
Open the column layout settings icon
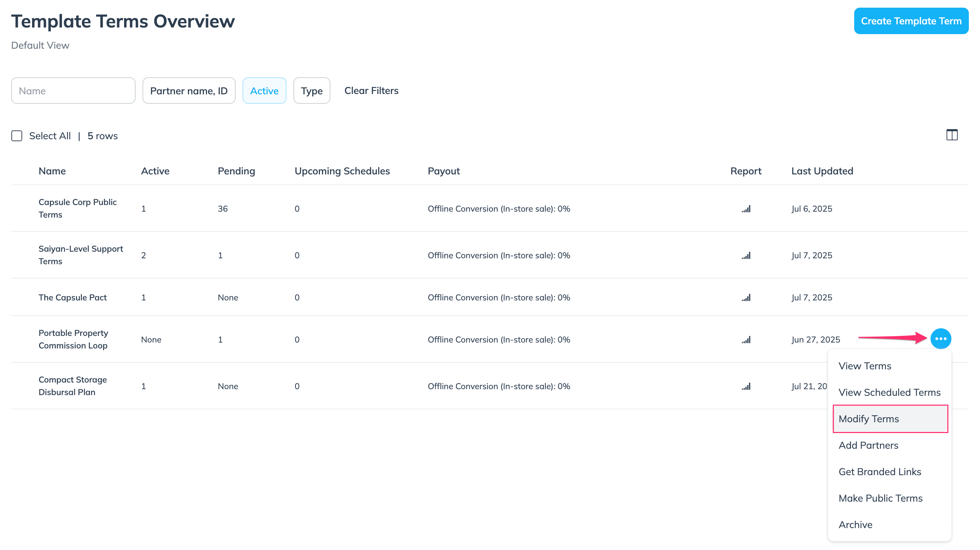[951, 135]
